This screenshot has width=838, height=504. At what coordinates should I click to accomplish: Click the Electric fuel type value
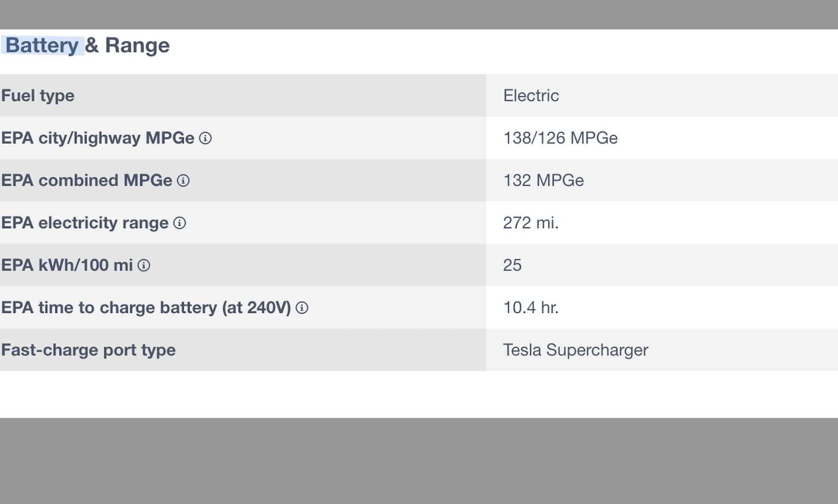531,96
